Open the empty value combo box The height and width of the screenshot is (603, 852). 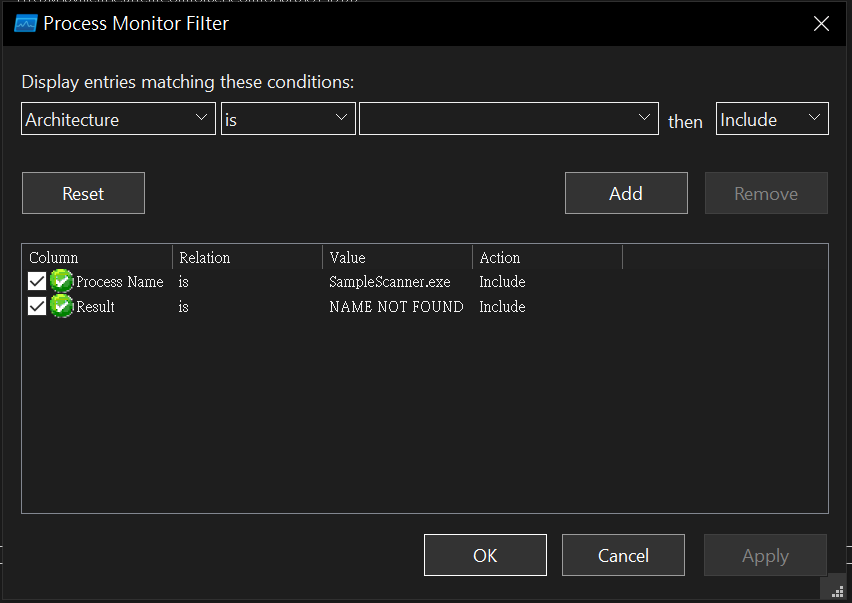click(x=509, y=118)
